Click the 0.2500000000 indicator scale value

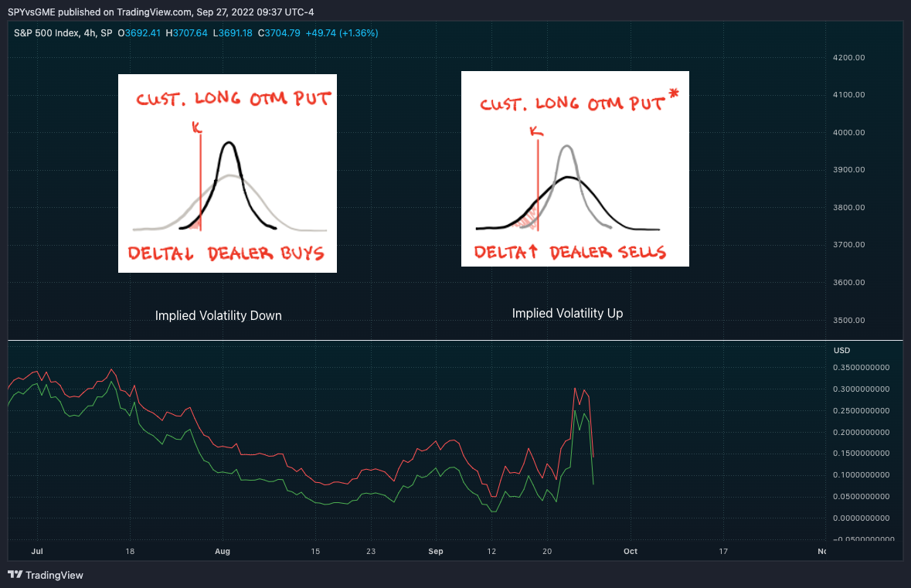[861, 411]
